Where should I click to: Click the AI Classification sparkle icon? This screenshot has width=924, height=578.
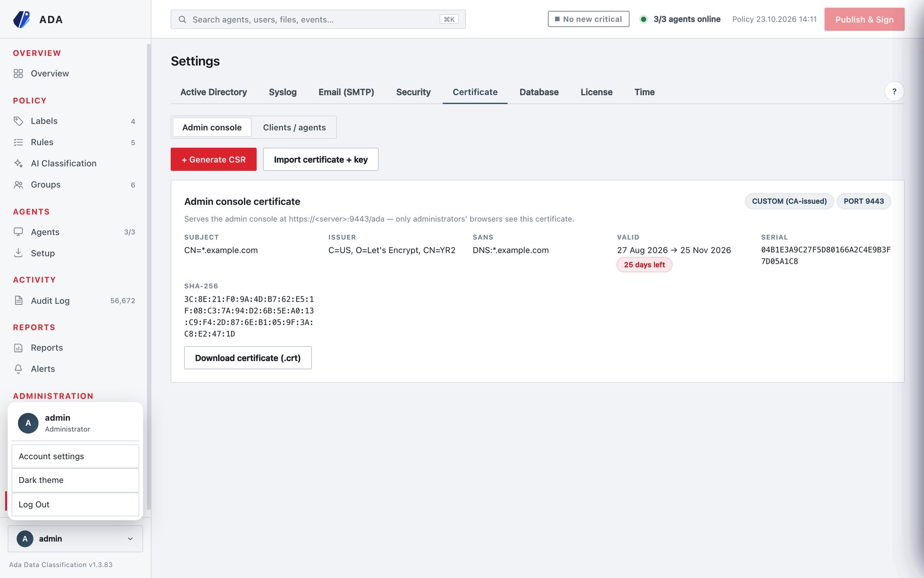click(18, 163)
